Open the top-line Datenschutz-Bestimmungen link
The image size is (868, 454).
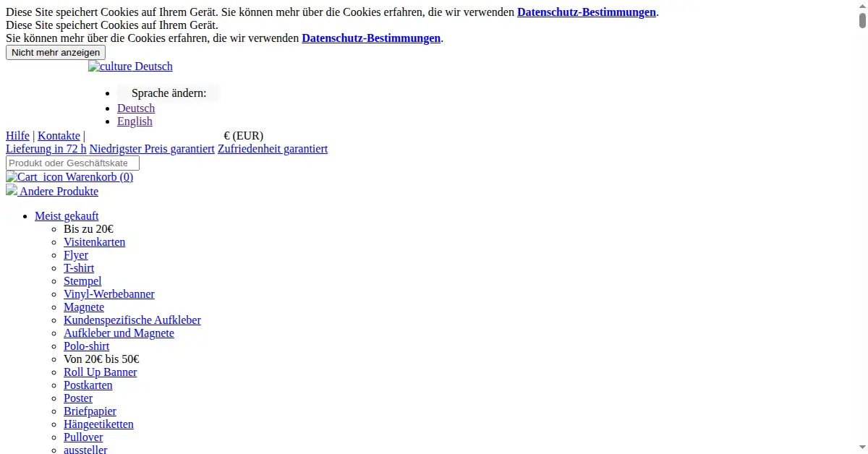pyautogui.click(x=587, y=12)
